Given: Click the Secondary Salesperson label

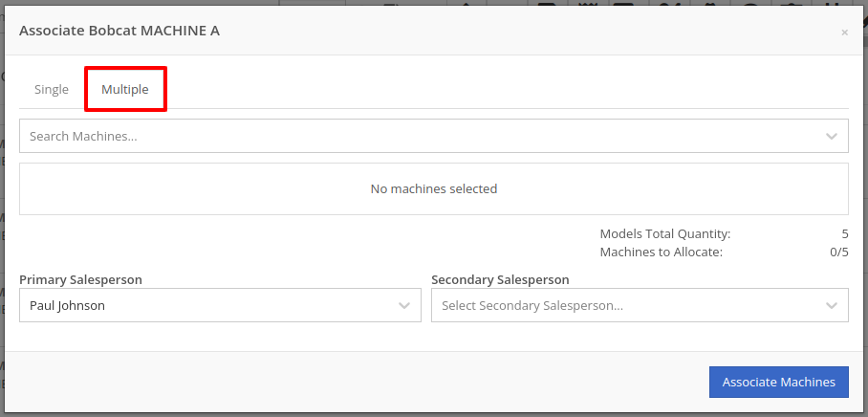Looking at the screenshot, I should coord(500,279).
